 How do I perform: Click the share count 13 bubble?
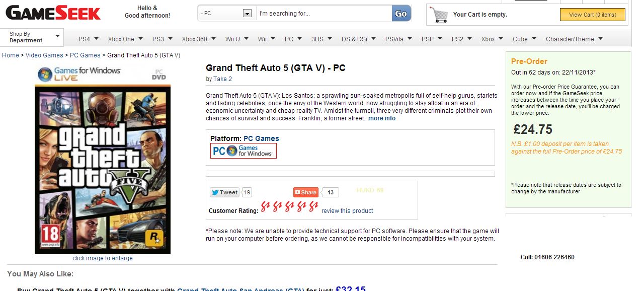tap(331, 192)
